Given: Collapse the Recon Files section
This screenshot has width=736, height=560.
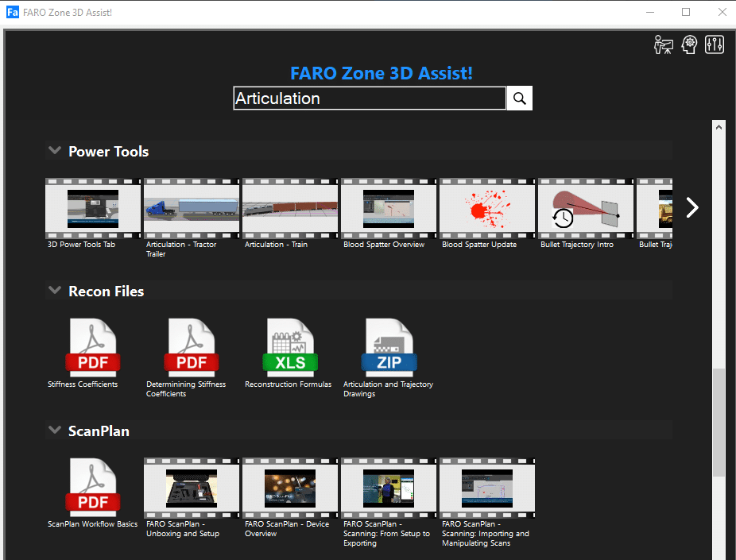Looking at the screenshot, I should tap(54, 290).
